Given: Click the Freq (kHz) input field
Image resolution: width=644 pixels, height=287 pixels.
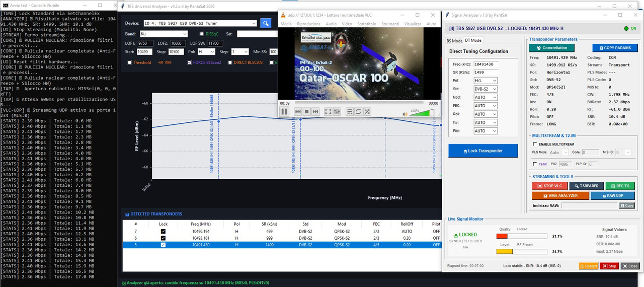Looking at the screenshot, I should point(486,64).
